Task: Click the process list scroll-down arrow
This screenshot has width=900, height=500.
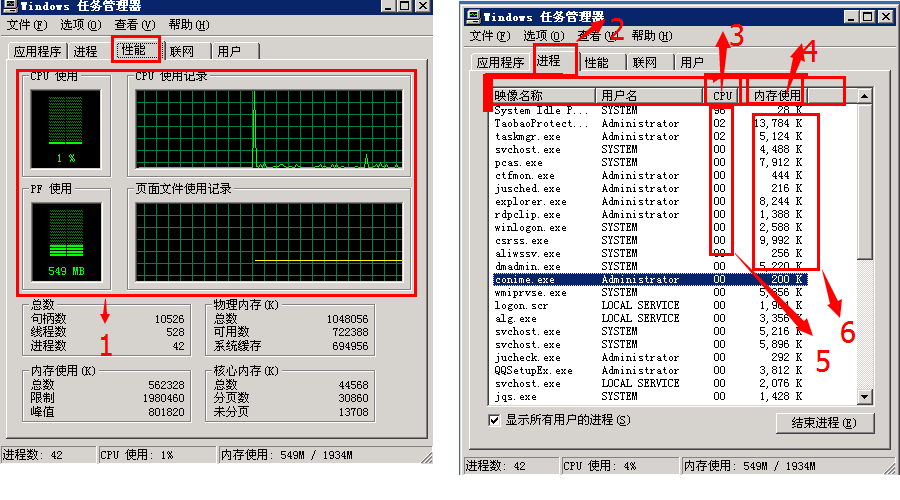Action: tap(864, 397)
